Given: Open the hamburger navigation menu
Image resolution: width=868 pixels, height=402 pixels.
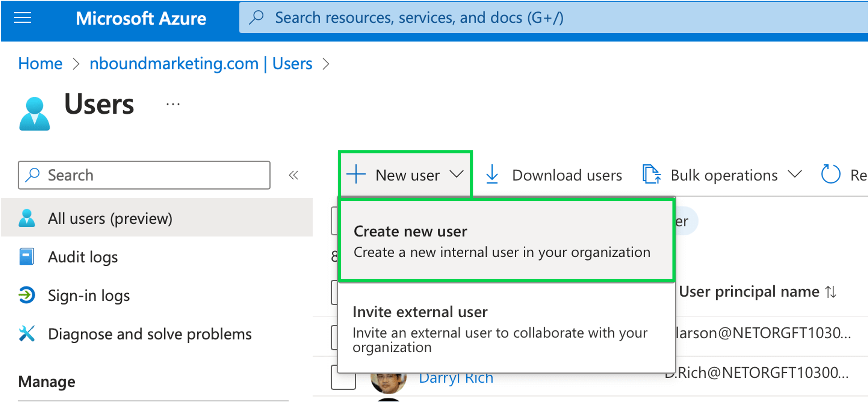Looking at the screenshot, I should (x=22, y=18).
